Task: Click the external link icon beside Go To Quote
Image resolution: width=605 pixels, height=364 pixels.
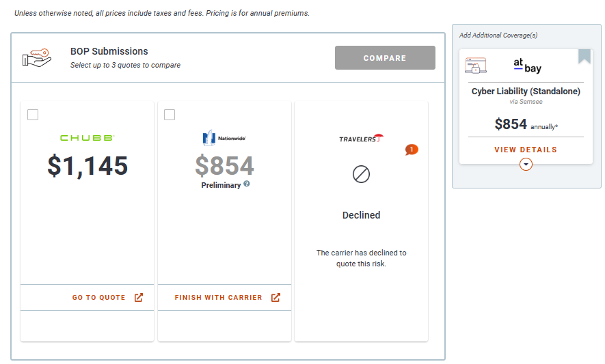Action: pyautogui.click(x=139, y=298)
